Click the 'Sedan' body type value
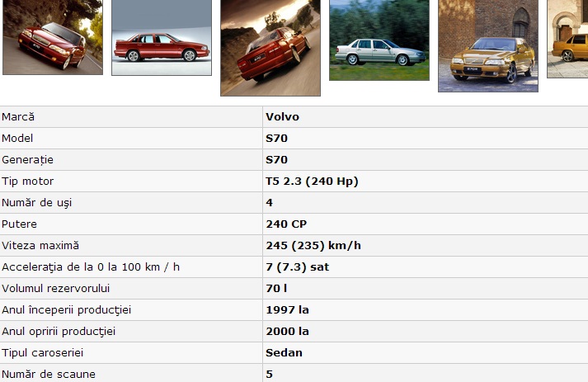Screen dimensions: 588x382 tap(284, 353)
